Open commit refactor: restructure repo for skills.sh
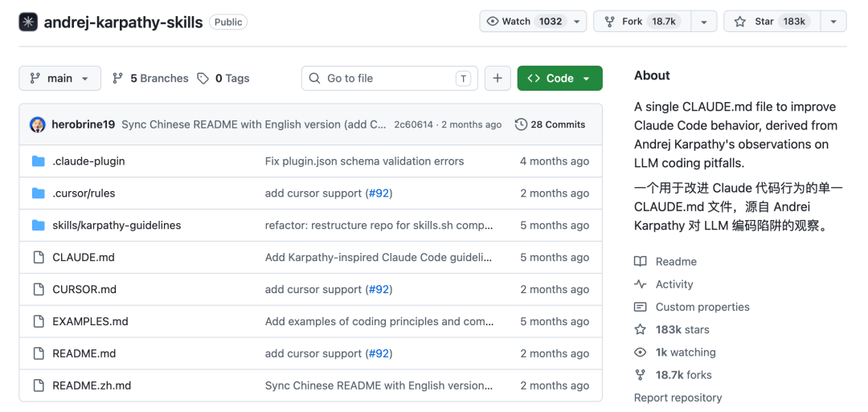This screenshot has height=412, width=868. [379, 226]
